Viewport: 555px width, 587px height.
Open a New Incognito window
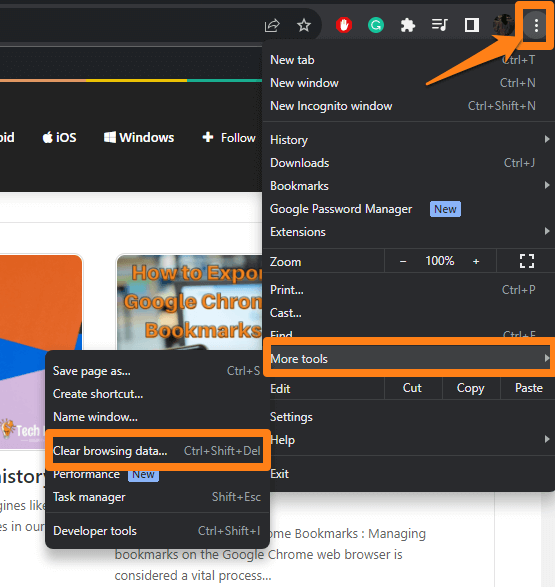[409, 106]
